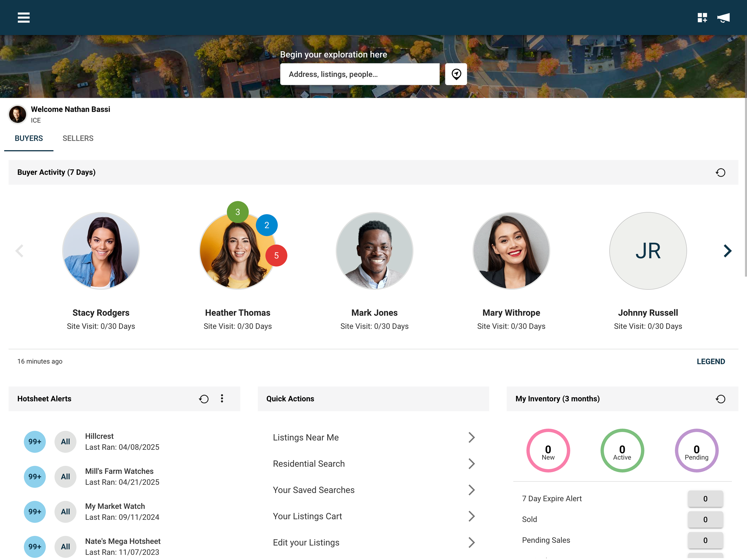Image resolution: width=747 pixels, height=560 pixels.
Task: Click the map location search icon
Action: point(456,74)
